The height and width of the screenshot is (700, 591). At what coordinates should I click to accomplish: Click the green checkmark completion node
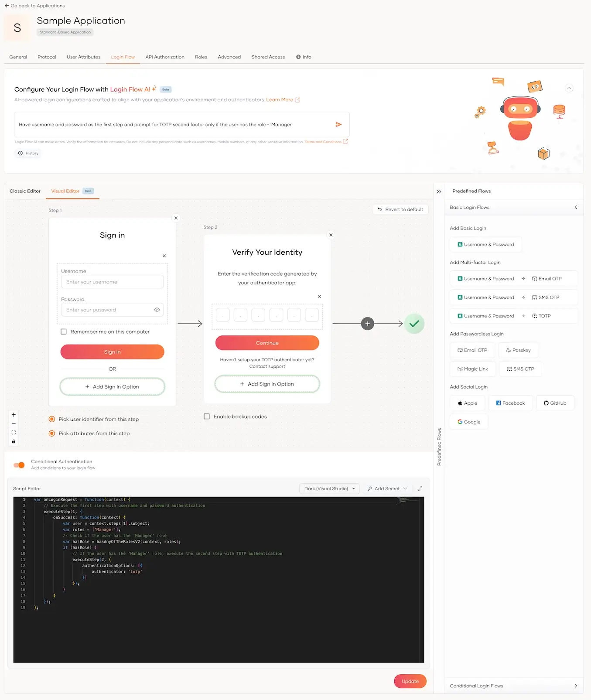[414, 324]
